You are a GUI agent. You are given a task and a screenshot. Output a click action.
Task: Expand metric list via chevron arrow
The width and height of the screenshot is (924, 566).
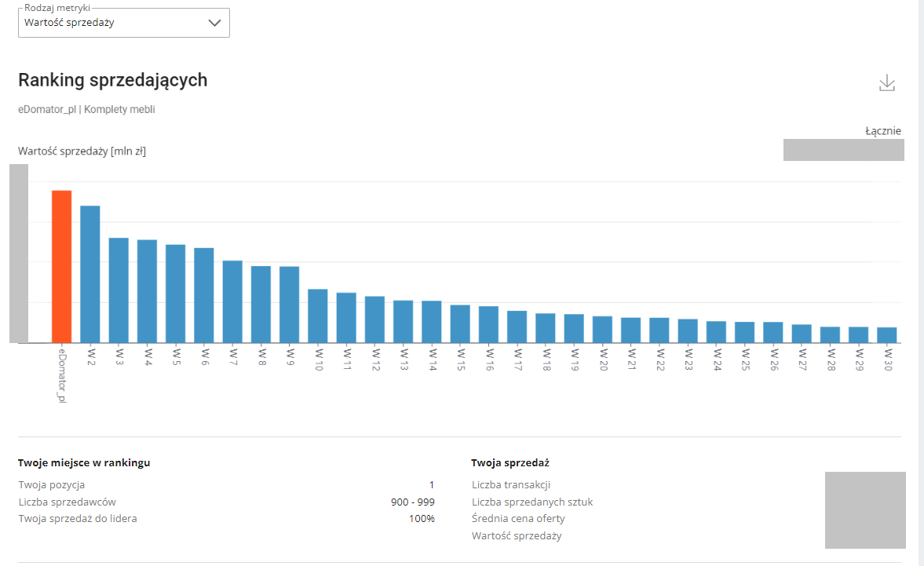tap(214, 23)
